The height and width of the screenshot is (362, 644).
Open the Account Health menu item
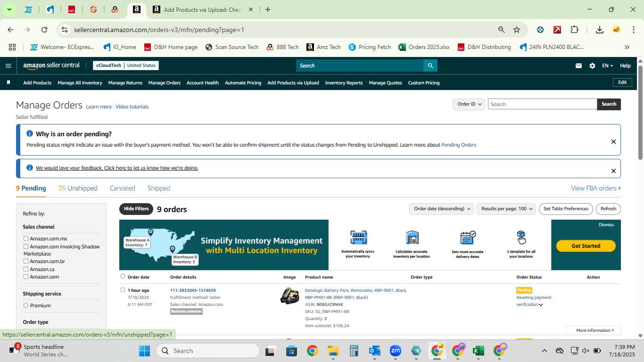[x=203, y=83]
